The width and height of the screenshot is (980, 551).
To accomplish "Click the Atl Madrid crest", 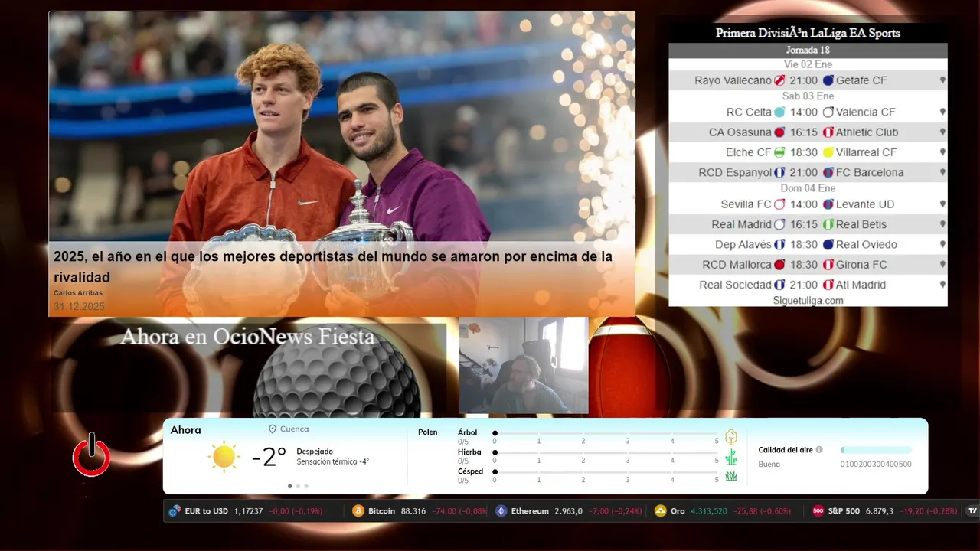I will pyautogui.click(x=828, y=285).
